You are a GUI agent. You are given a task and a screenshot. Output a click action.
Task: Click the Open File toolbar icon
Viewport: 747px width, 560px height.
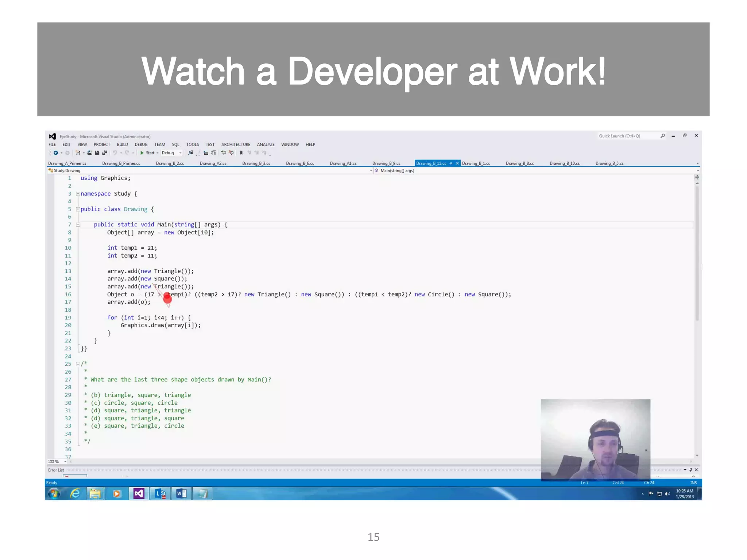[x=89, y=153]
